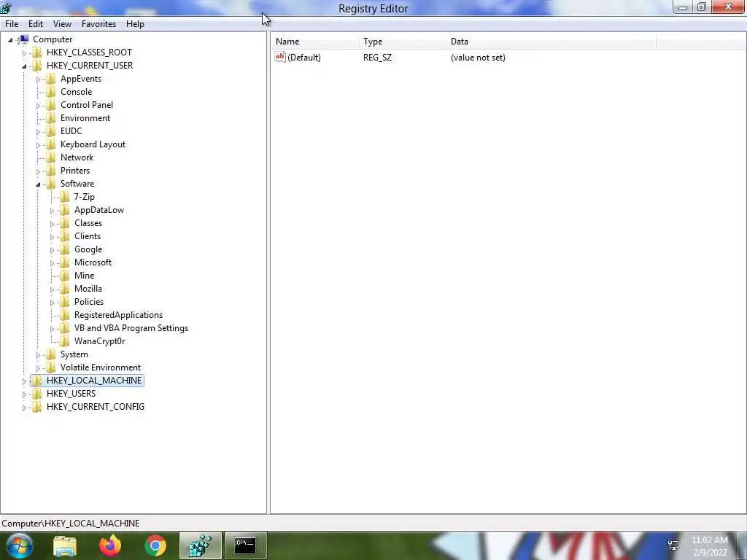
Task: Click the HKEY_CURRENT_USER folder icon
Action: pyautogui.click(x=36, y=65)
